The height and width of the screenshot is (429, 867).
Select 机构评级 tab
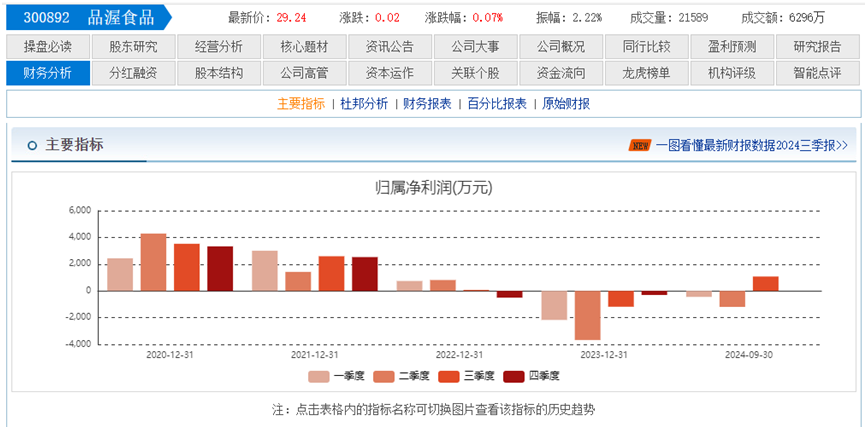click(732, 73)
